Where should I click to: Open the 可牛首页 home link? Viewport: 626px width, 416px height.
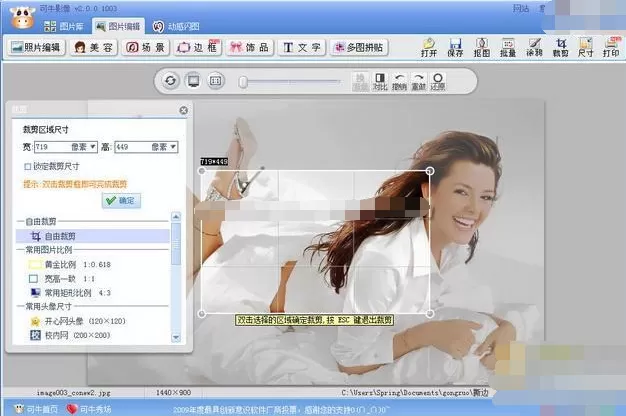(36, 409)
